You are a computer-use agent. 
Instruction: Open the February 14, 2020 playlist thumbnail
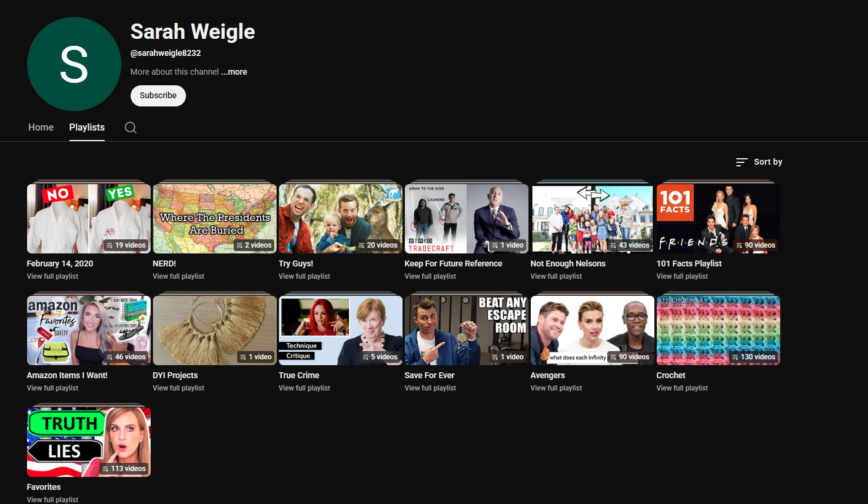coord(89,219)
